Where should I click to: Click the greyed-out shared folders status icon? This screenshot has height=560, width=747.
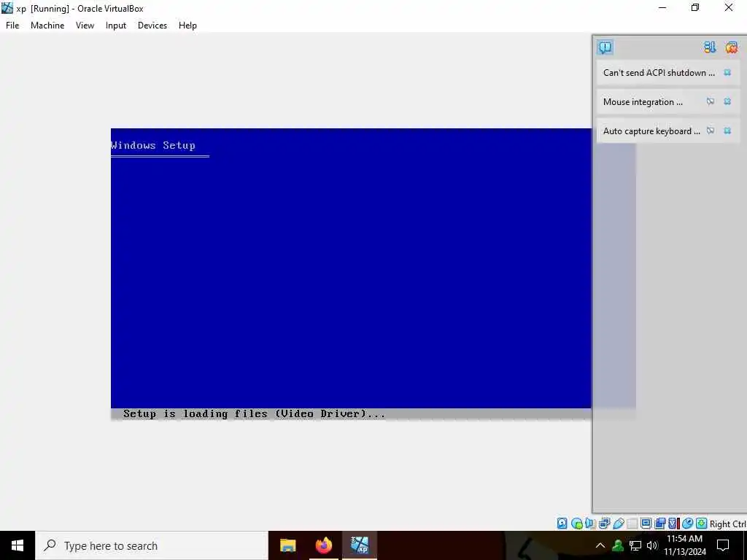(x=632, y=524)
